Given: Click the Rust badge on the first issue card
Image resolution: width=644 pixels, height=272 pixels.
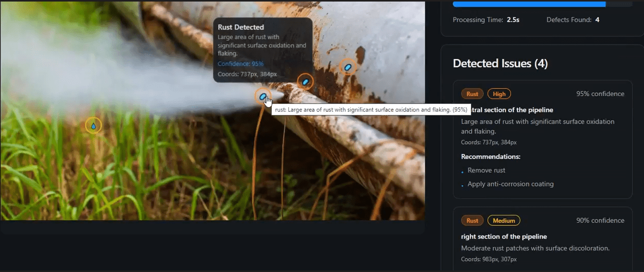Looking at the screenshot, I should click(472, 94).
